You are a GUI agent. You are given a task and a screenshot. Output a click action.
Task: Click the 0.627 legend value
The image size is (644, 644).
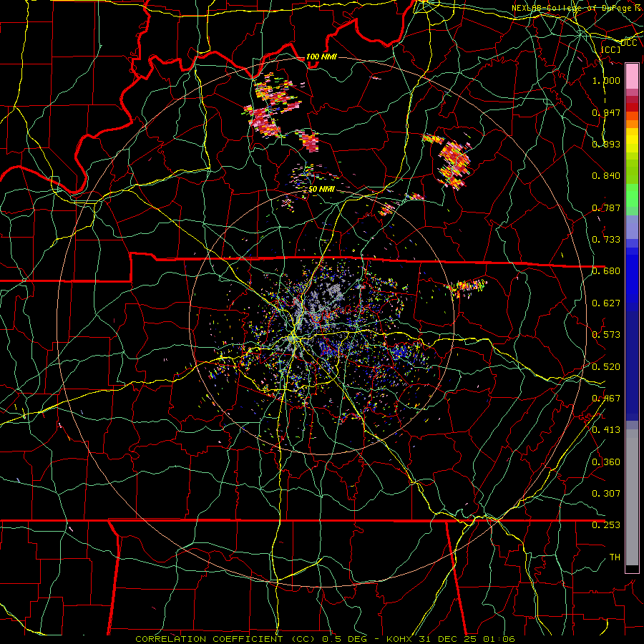tap(606, 303)
